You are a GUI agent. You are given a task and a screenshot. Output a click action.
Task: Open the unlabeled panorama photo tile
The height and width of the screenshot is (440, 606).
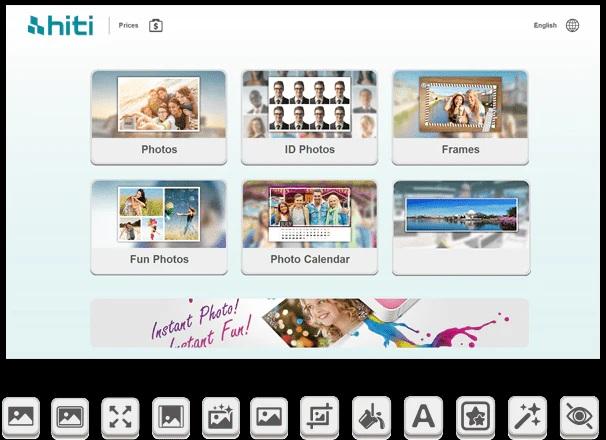(461, 227)
